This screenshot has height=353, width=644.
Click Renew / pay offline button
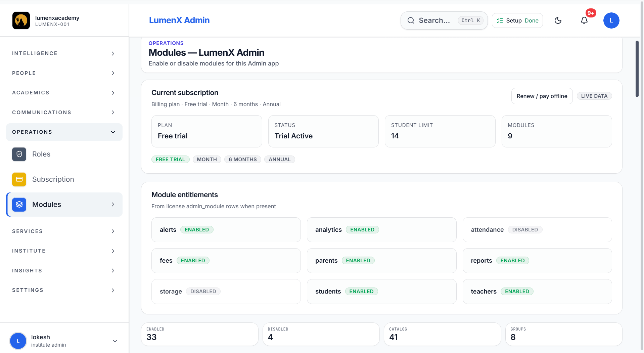542,96
